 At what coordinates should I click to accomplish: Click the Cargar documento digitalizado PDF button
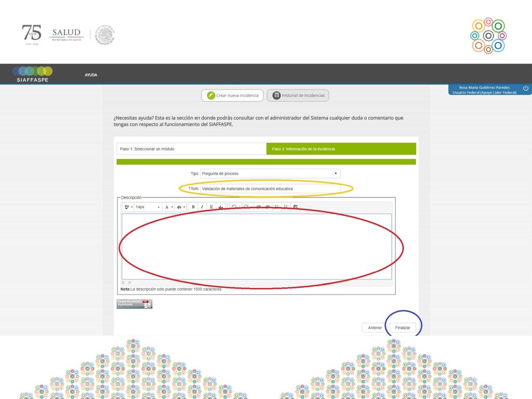coord(135,304)
